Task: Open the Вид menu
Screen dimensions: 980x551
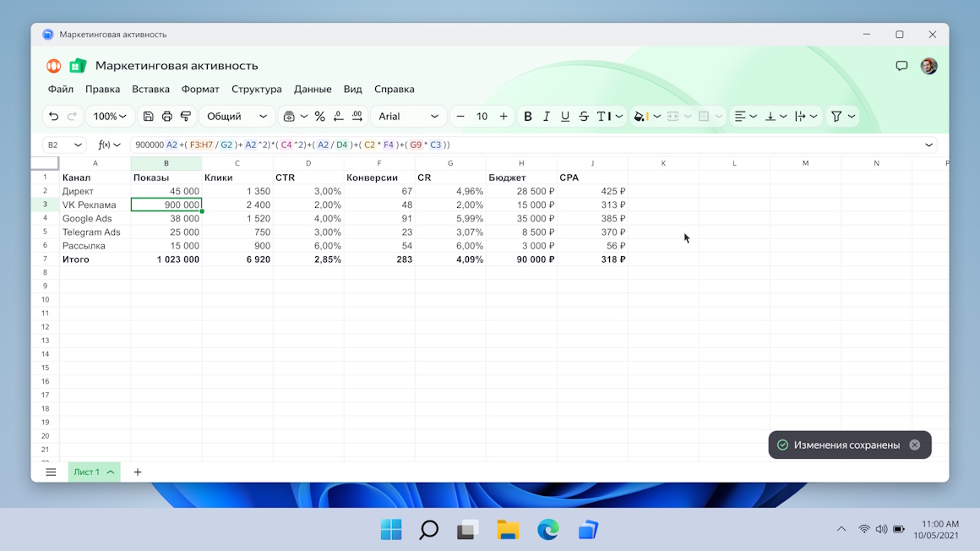Action: [352, 90]
